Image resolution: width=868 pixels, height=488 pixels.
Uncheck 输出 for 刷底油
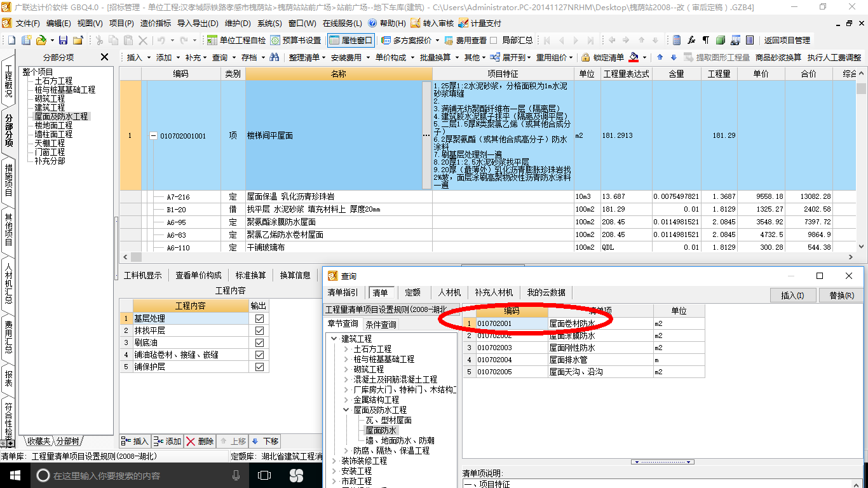[259, 342]
